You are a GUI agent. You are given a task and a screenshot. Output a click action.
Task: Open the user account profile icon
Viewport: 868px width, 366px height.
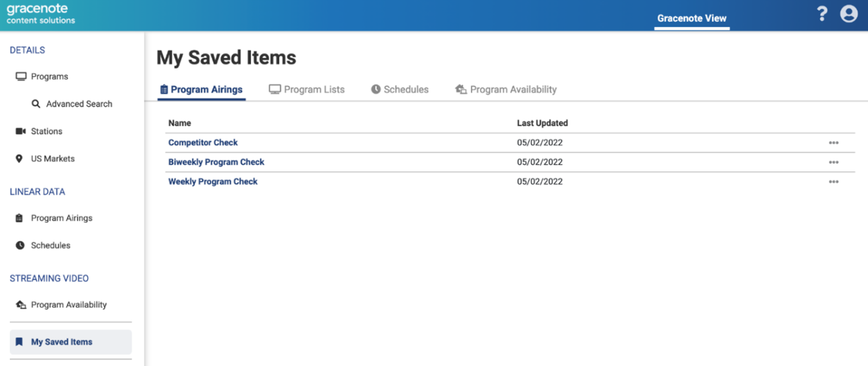[x=849, y=14]
